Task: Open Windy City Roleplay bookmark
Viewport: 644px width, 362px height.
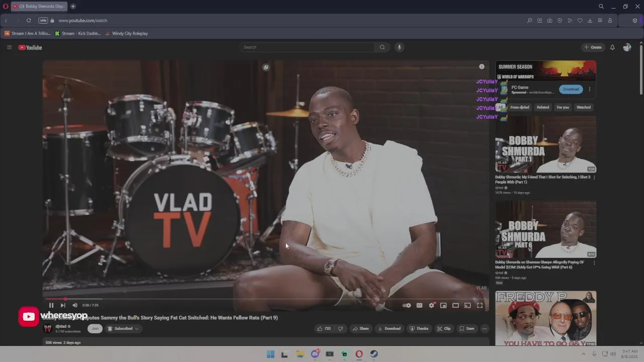Action: click(126, 34)
